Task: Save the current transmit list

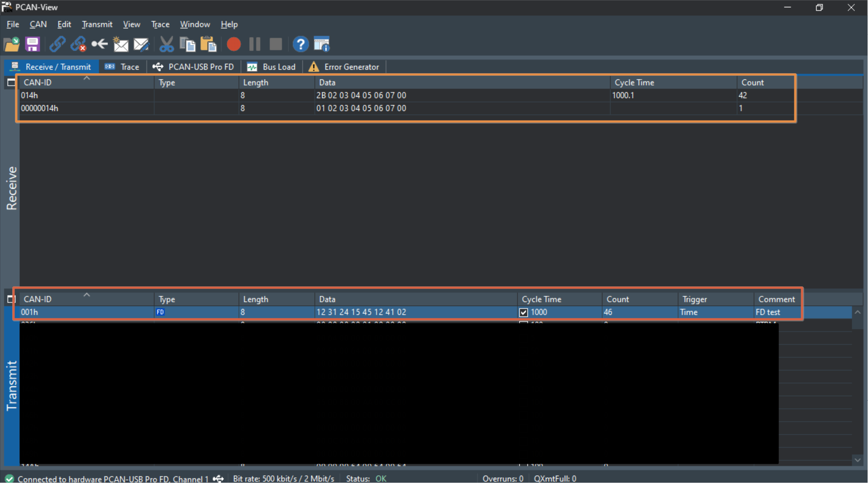Action: tap(32, 44)
